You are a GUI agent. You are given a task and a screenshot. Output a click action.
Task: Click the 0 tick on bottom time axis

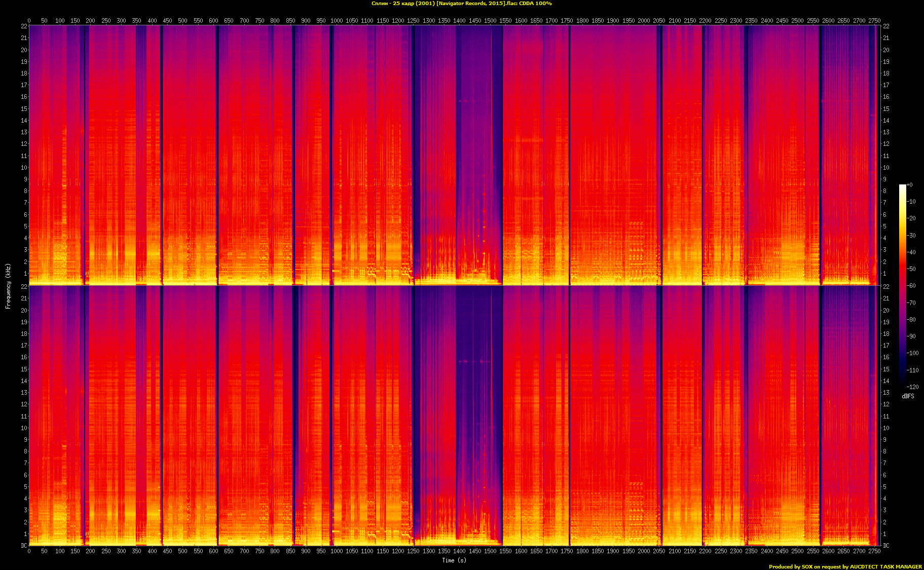[29, 551]
